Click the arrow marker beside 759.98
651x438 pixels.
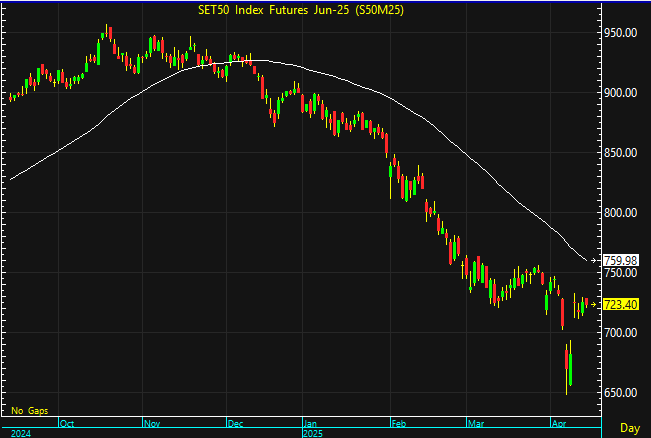pyautogui.click(x=594, y=260)
